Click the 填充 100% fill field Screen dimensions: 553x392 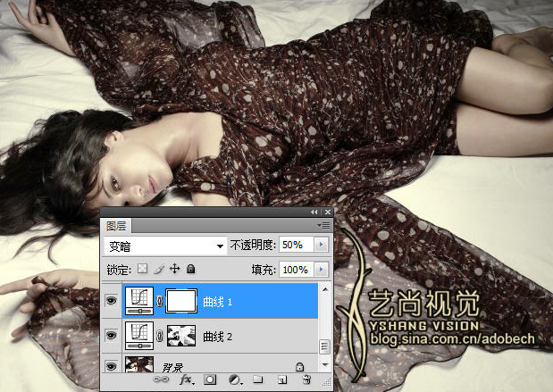coord(297,270)
